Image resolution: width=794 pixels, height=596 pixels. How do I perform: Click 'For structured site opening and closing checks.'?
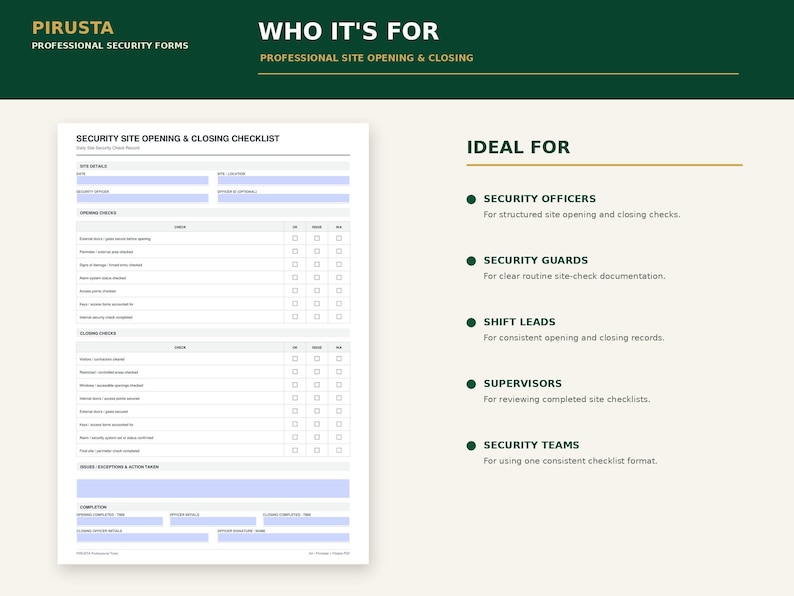click(x=582, y=214)
